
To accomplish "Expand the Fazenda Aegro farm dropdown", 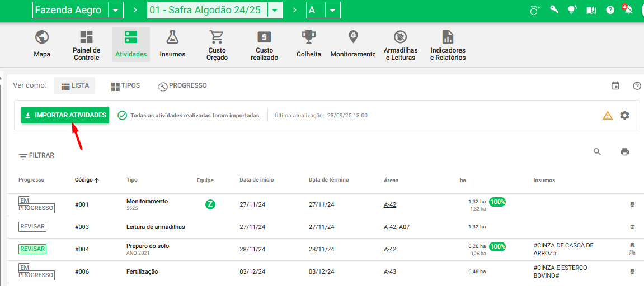I will 116,10.
